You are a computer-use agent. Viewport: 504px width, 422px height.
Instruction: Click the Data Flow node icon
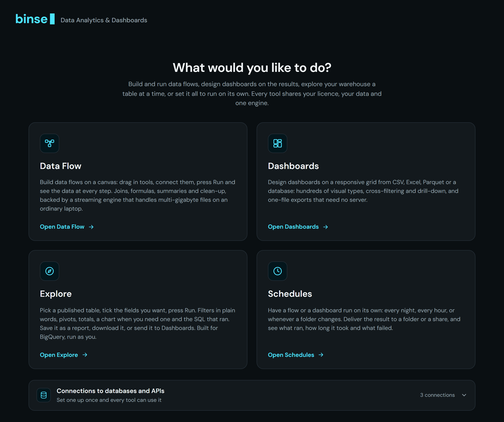pos(49,143)
